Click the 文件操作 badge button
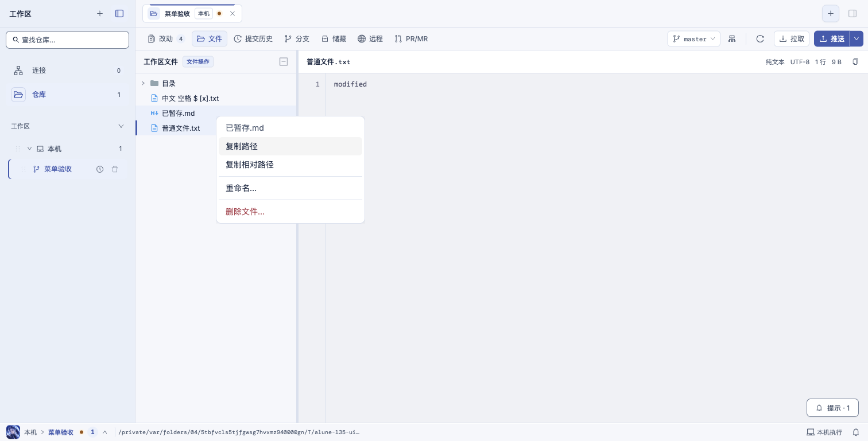Viewport: 868px width, 441px height. 198,62
